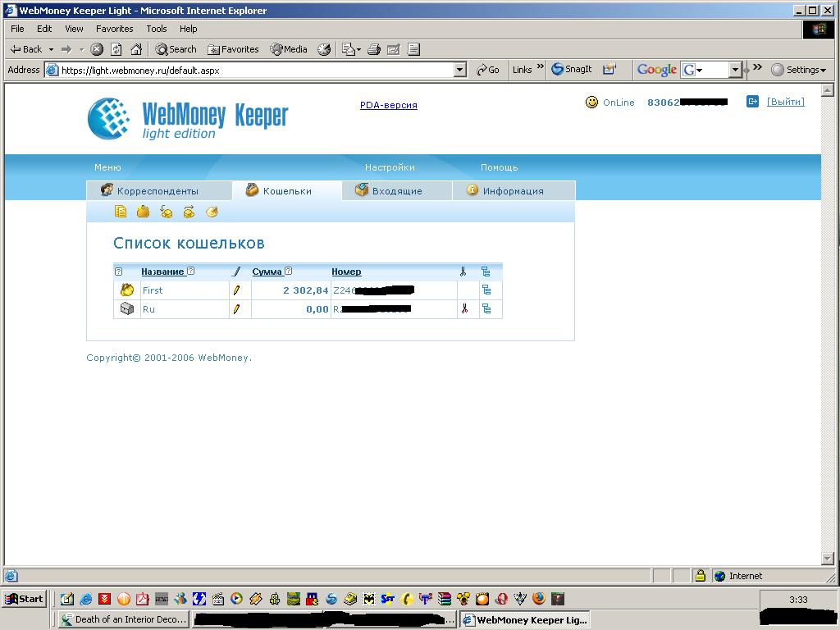Open the Mail button dropdown arrow
Viewport: 840px width, 630px height.
(x=359, y=49)
